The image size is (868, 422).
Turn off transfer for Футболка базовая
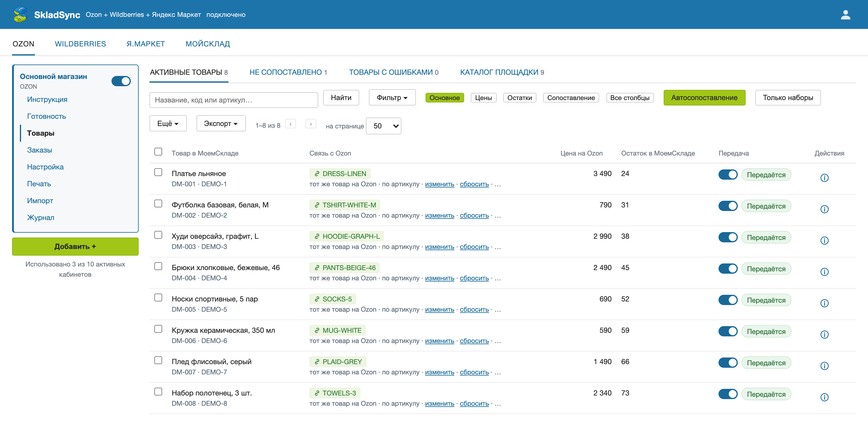pyautogui.click(x=728, y=206)
